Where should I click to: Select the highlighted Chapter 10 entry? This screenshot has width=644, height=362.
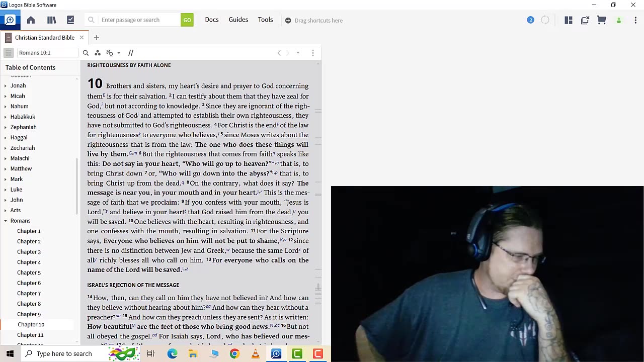pos(31,325)
